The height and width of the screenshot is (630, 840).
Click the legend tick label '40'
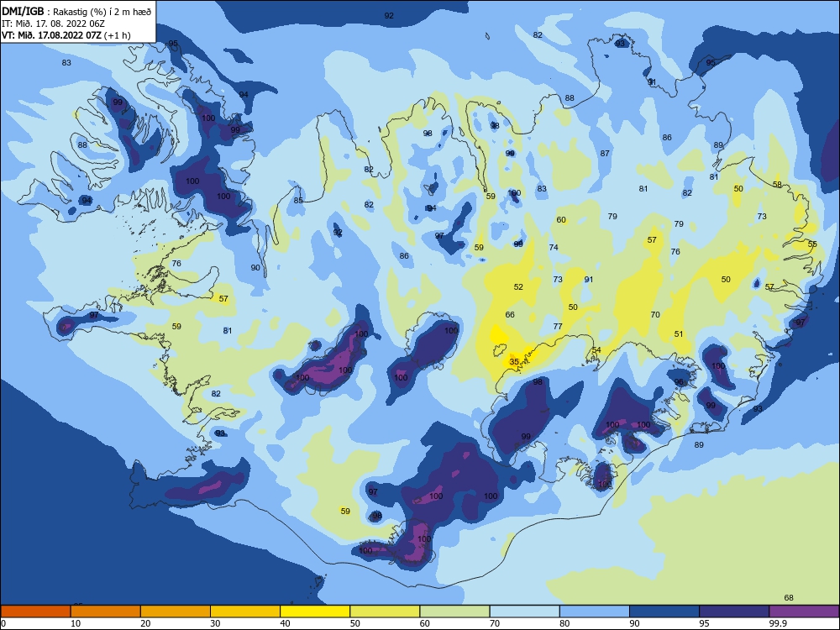pyautogui.click(x=285, y=623)
